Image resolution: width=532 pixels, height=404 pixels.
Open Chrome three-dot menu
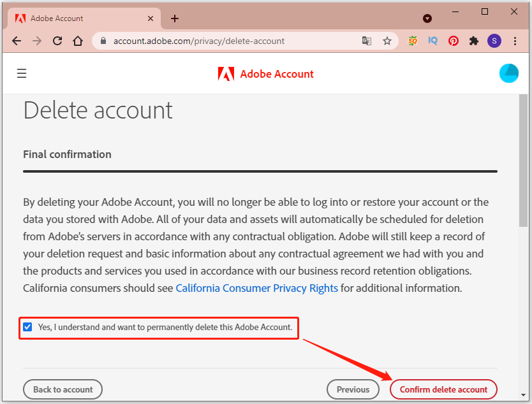click(515, 41)
